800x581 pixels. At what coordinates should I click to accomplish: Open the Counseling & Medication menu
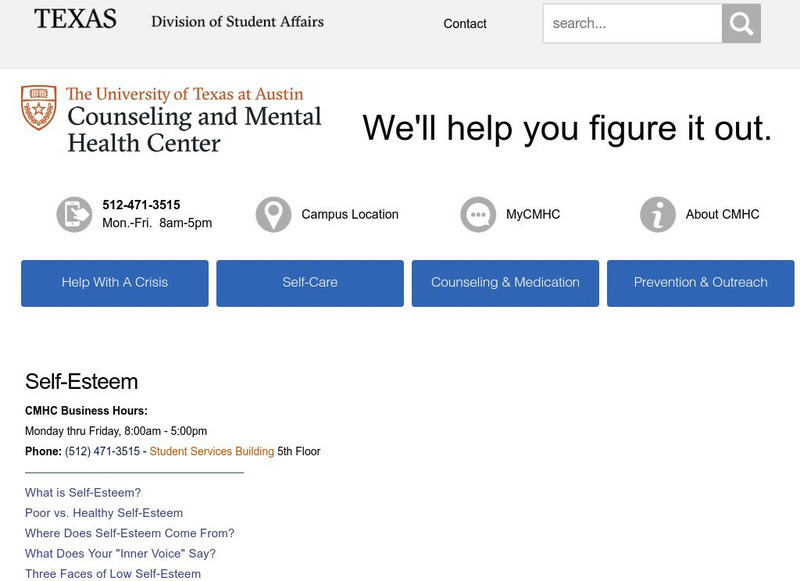(x=506, y=283)
